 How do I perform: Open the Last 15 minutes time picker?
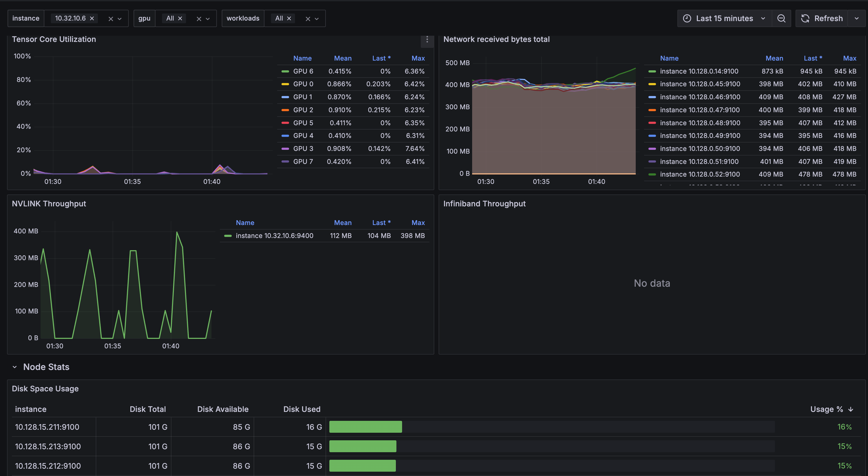click(x=724, y=19)
